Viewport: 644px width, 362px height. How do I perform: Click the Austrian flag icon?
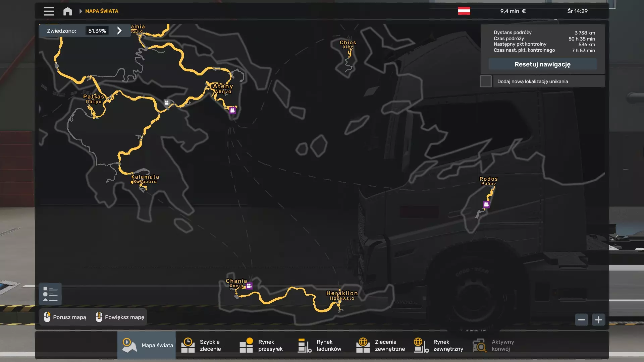click(x=464, y=11)
